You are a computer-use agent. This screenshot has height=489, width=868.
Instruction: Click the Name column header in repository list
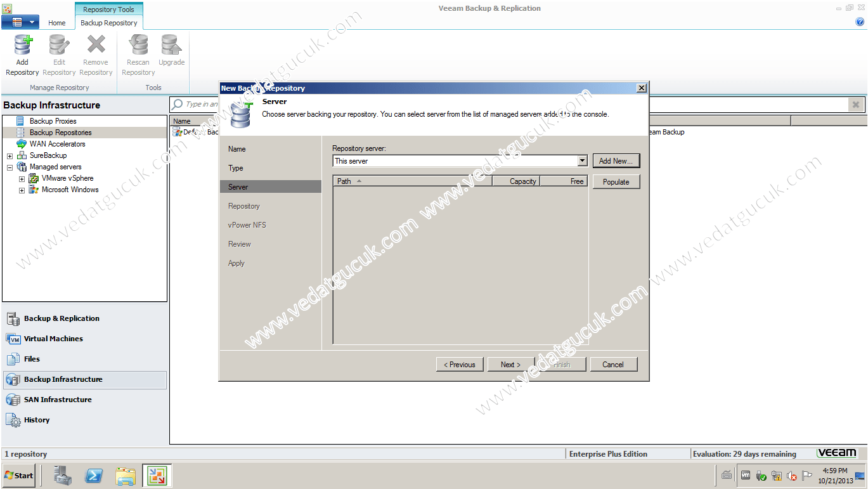pyautogui.click(x=182, y=121)
